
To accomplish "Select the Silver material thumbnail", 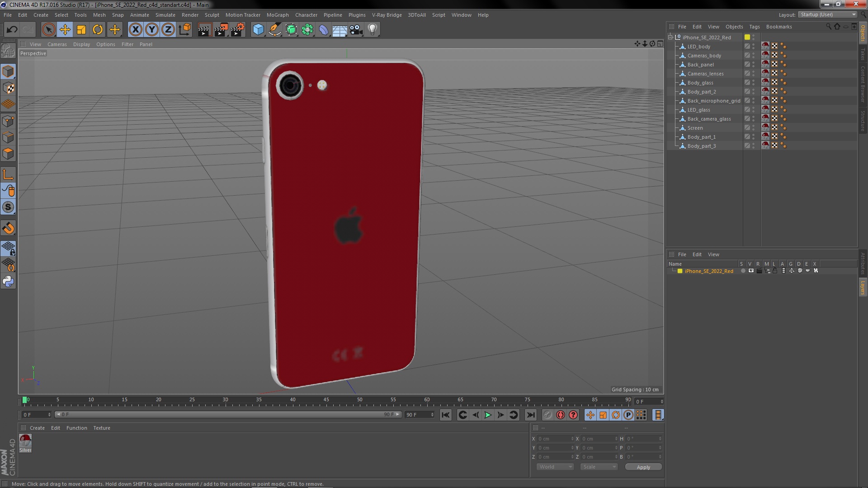I will [x=25, y=443].
